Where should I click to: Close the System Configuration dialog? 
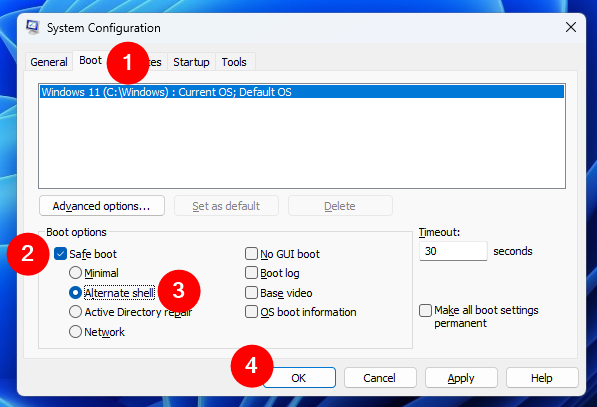571,27
